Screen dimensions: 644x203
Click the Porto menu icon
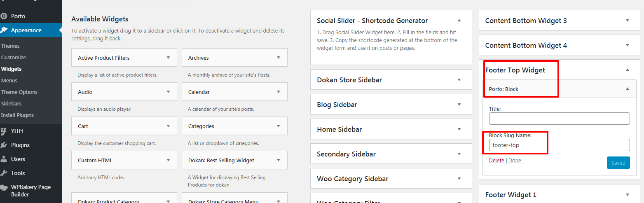point(4,16)
